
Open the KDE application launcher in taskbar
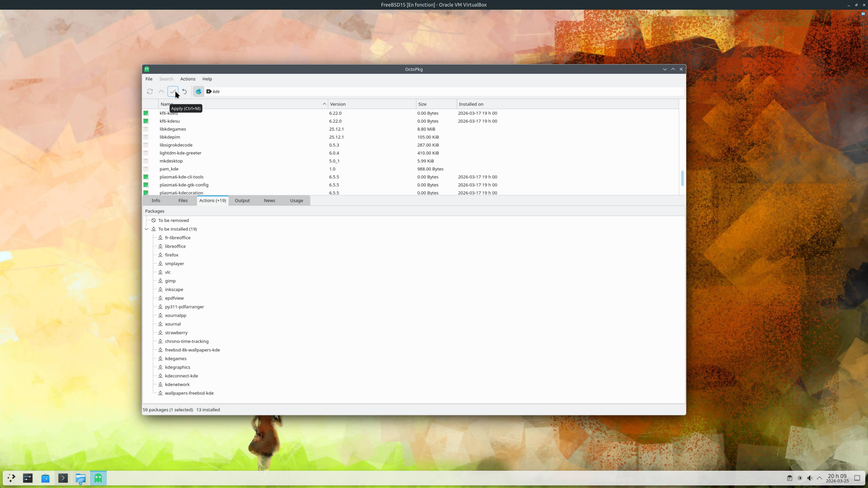point(11,478)
